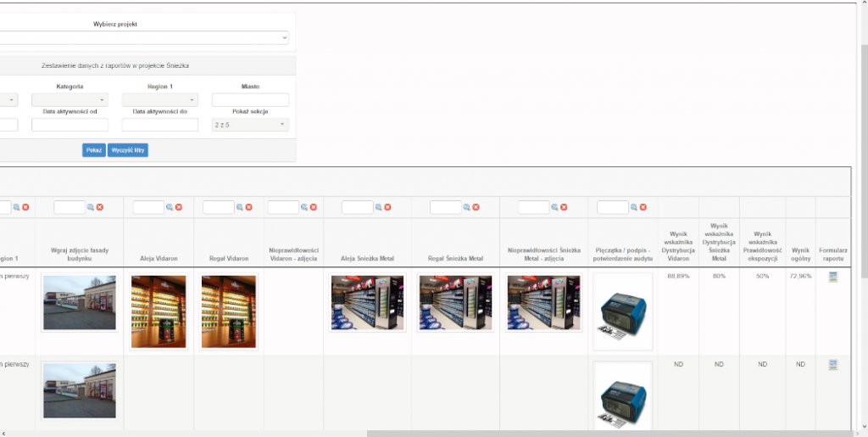Image resolution: width=868 pixels, height=437 pixels.
Task: Open the Region 1 dropdown
Action: coord(159,100)
